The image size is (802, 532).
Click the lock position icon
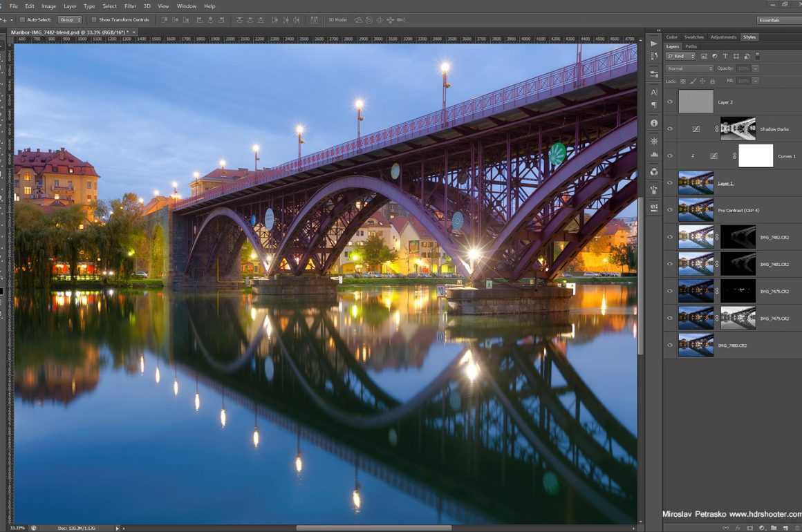click(x=703, y=81)
